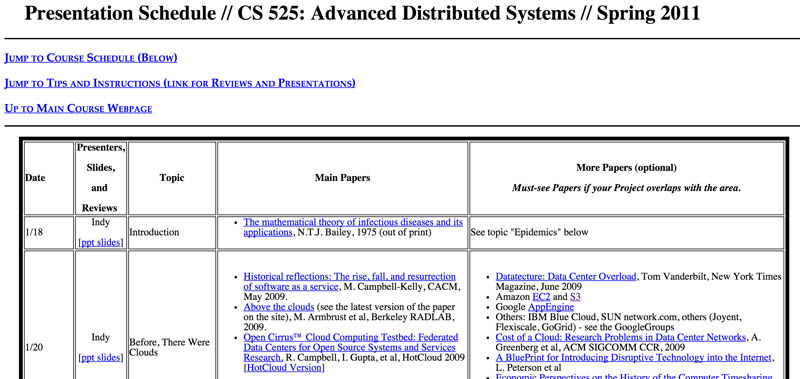Click 'See topic "Epidemics" below' text
This screenshot has height=379, width=800.
tap(529, 232)
